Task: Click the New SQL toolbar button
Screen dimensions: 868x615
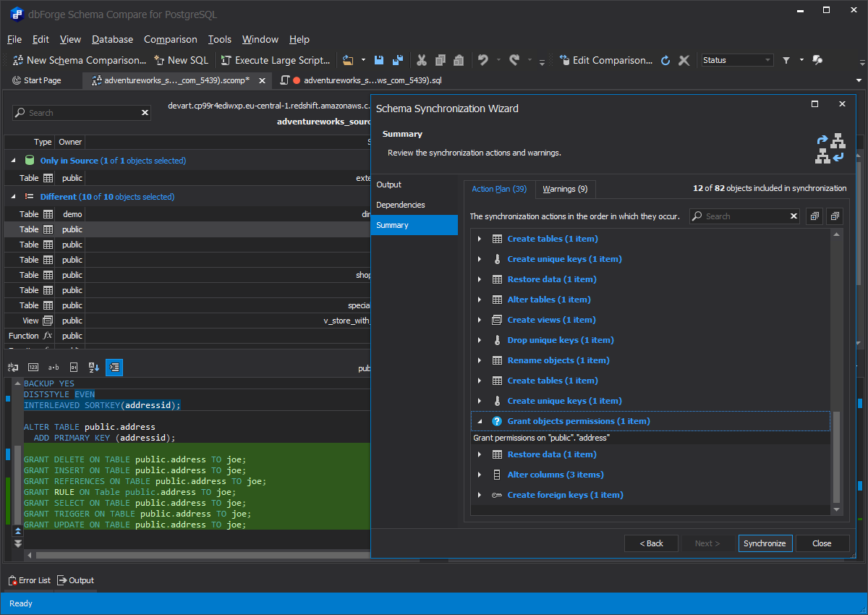Action: (x=181, y=60)
